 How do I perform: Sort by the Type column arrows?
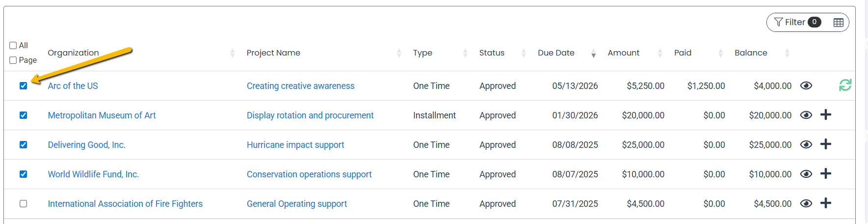click(465, 53)
